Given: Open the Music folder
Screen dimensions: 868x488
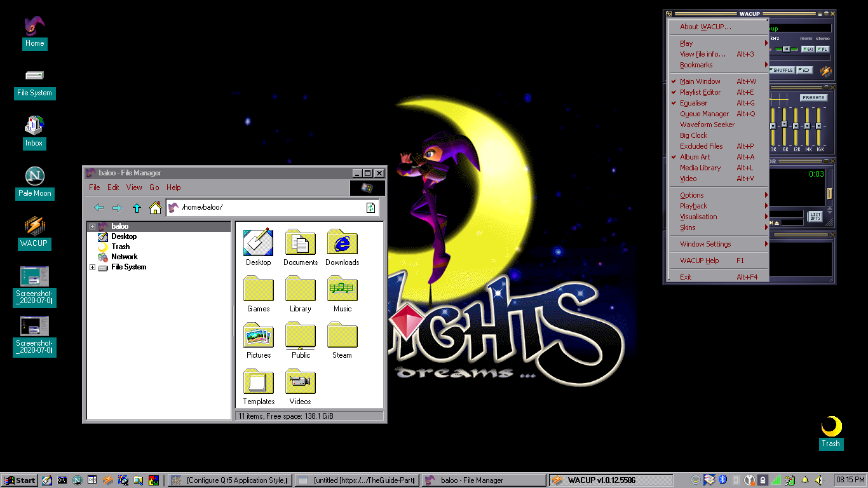Looking at the screenshot, I should point(342,294).
